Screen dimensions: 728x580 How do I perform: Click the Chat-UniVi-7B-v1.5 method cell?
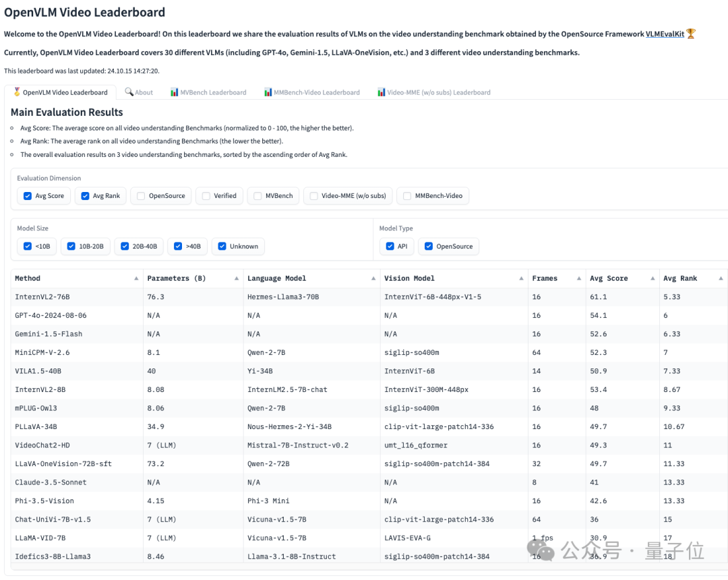pos(77,519)
